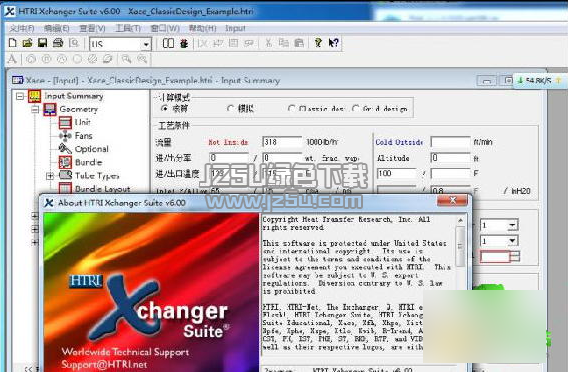Click the flow rate field showing 318
Image resolution: width=568 pixels, height=372 pixels.
click(x=282, y=142)
